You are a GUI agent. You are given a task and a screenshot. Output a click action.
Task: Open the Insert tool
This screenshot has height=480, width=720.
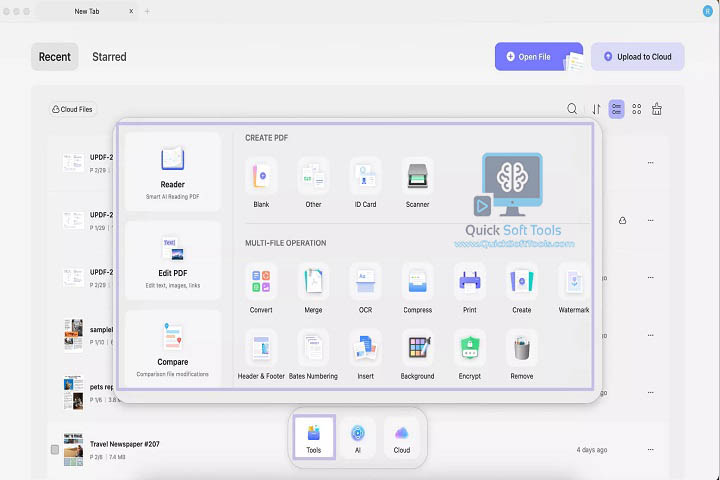[x=365, y=355]
